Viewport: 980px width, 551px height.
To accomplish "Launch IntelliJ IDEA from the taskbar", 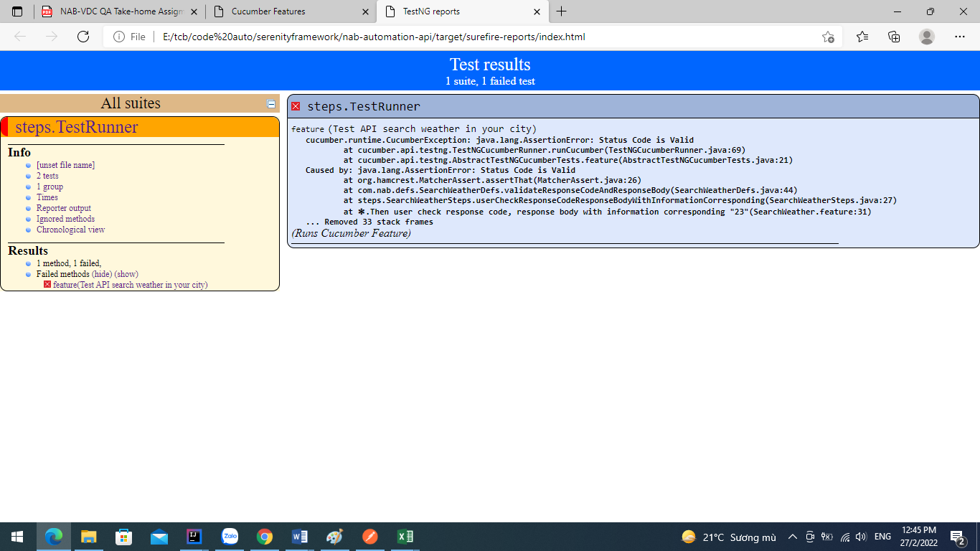I will click(194, 537).
